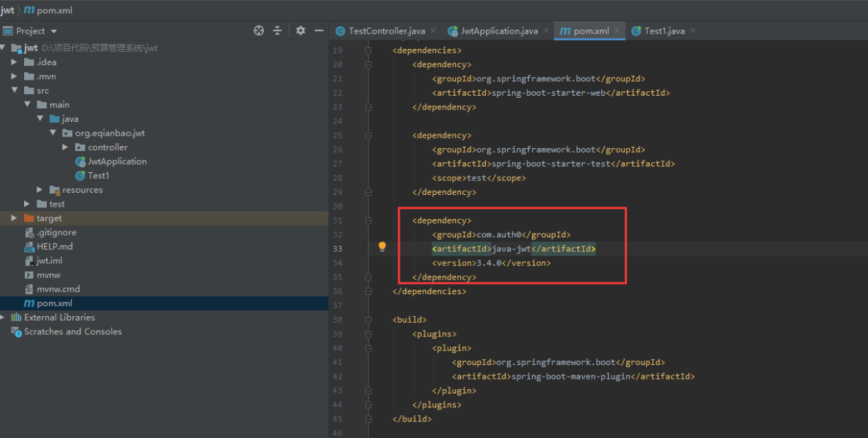Click the locate/scroll-from-source target icon
Viewport: 868px width, 438px height.
pos(259,31)
